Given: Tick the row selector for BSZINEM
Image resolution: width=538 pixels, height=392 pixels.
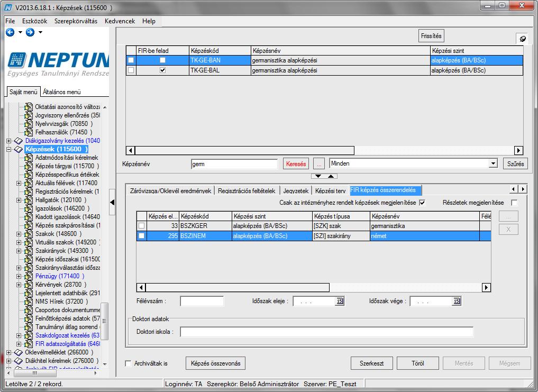Looking at the screenshot, I should pos(141,236).
